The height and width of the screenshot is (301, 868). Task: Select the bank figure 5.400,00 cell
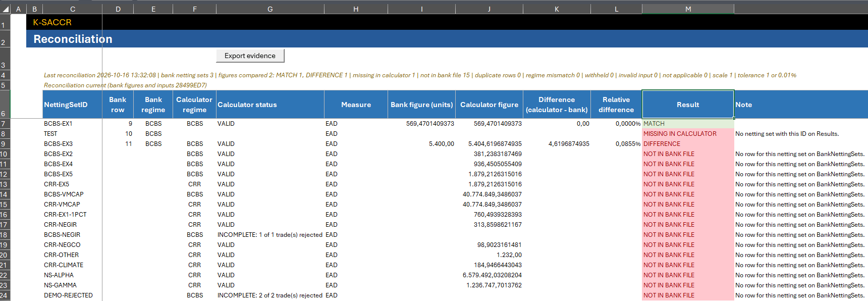click(x=421, y=144)
